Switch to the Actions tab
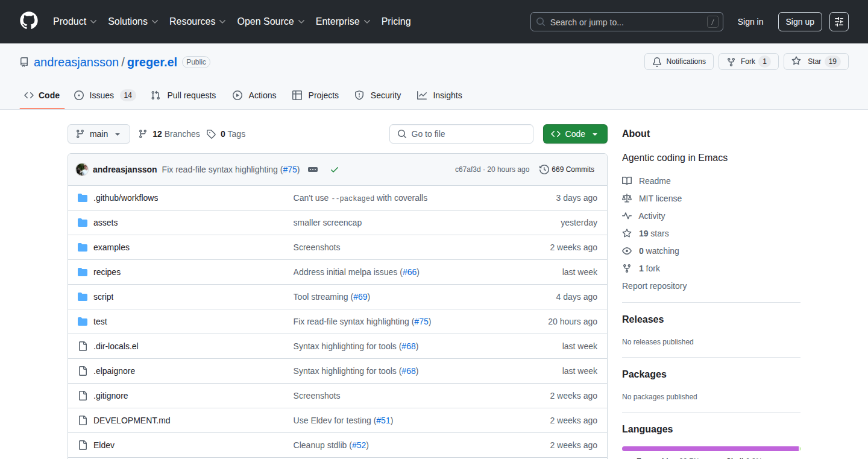This screenshot has height=459, width=868. tap(254, 95)
